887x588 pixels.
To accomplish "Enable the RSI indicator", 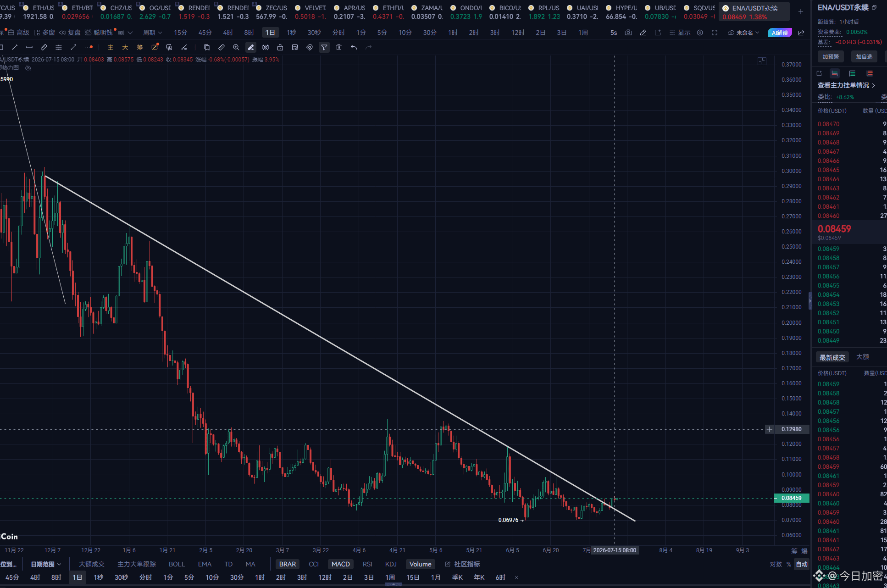I will click(367, 564).
